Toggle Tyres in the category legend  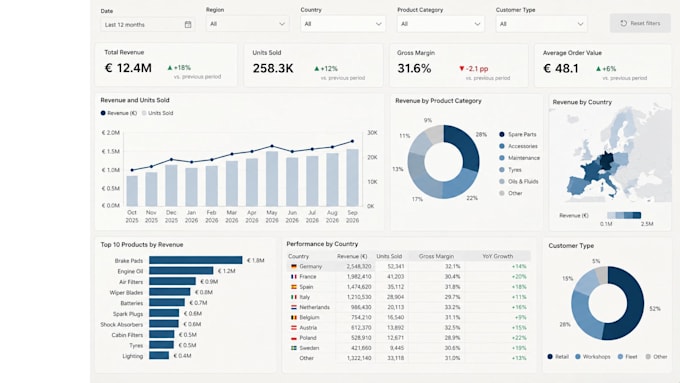(x=510, y=170)
